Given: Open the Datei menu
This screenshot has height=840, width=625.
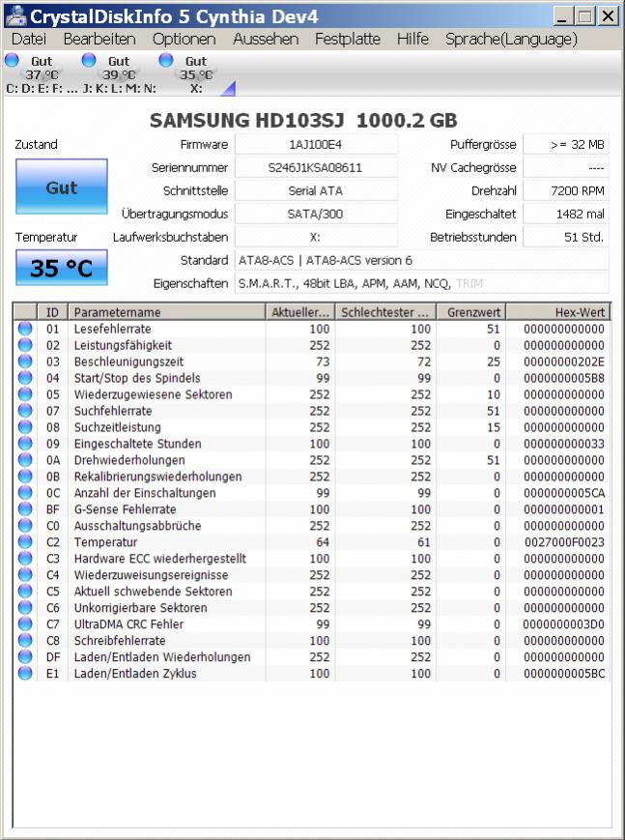Looking at the screenshot, I should coord(28,39).
